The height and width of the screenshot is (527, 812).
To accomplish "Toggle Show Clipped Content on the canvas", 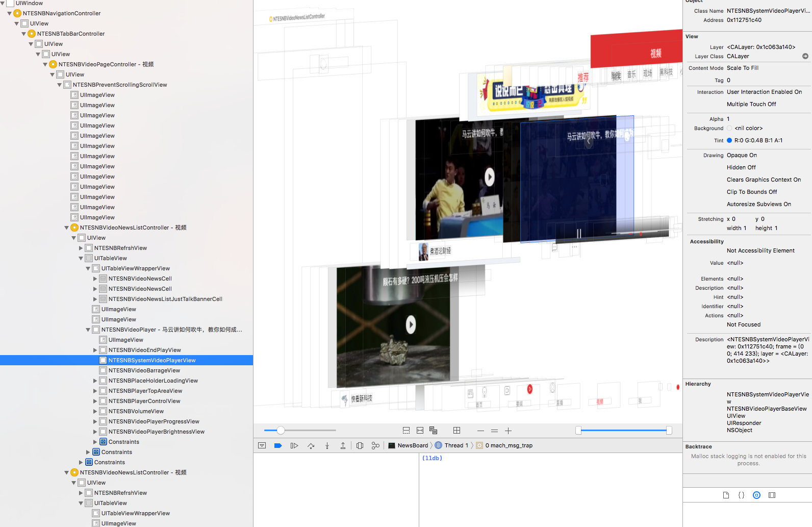I will [406, 431].
